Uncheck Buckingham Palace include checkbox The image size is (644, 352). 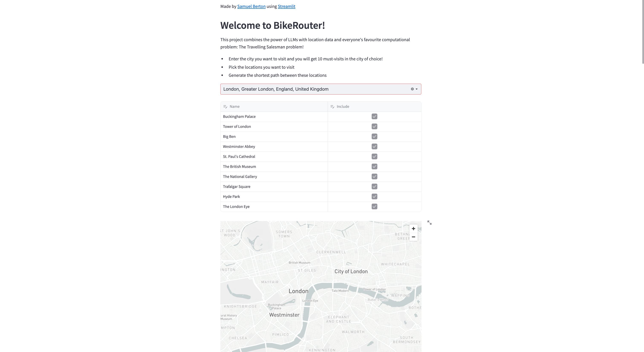tap(374, 116)
